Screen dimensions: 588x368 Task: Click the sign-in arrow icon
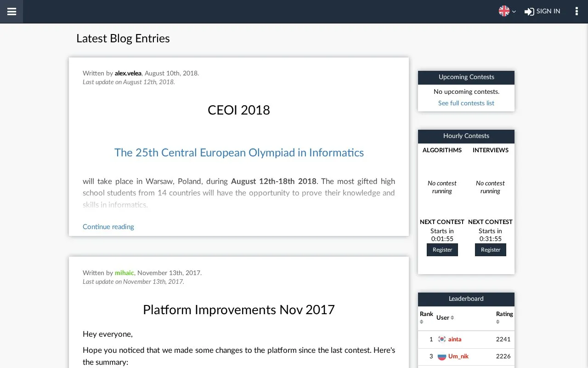529,11
